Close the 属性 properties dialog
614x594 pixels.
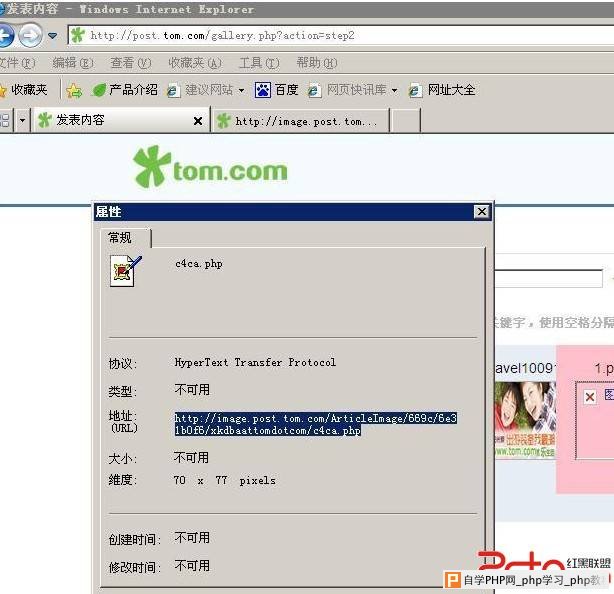[482, 211]
